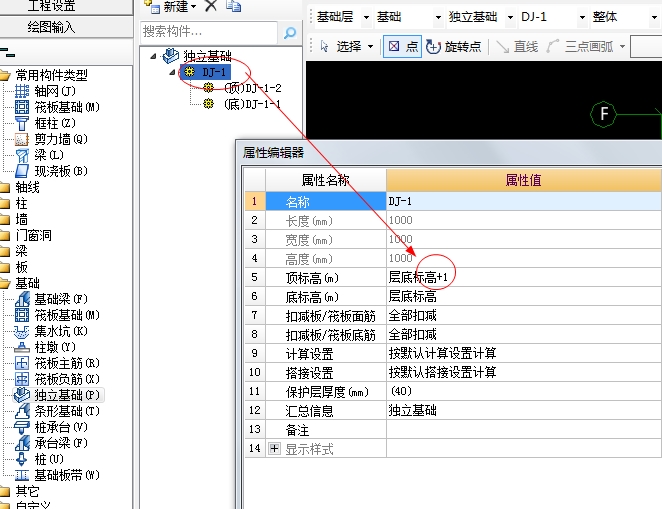Click the copy component icon
662x509 pixels.
(233, 6)
